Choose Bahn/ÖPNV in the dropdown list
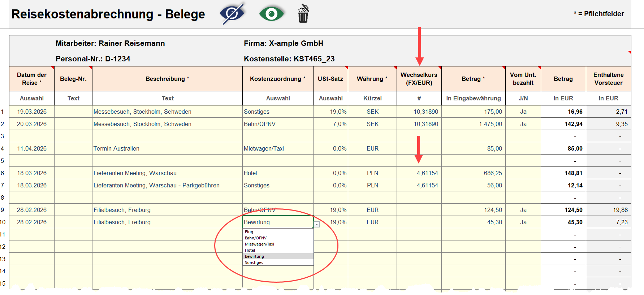The height and width of the screenshot is (295, 644). pyautogui.click(x=256, y=238)
